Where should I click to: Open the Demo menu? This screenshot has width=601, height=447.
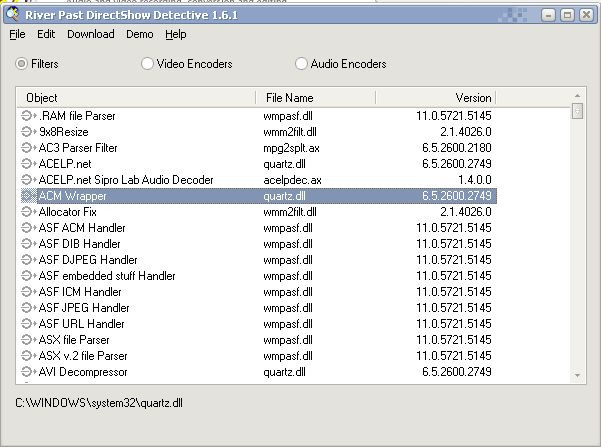(x=140, y=34)
